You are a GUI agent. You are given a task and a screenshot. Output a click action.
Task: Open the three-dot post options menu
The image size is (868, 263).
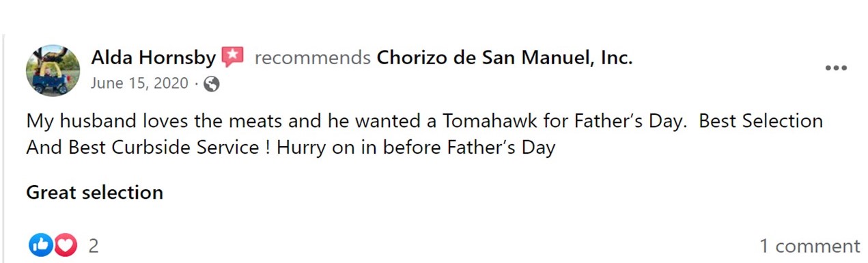pos(836,68)
